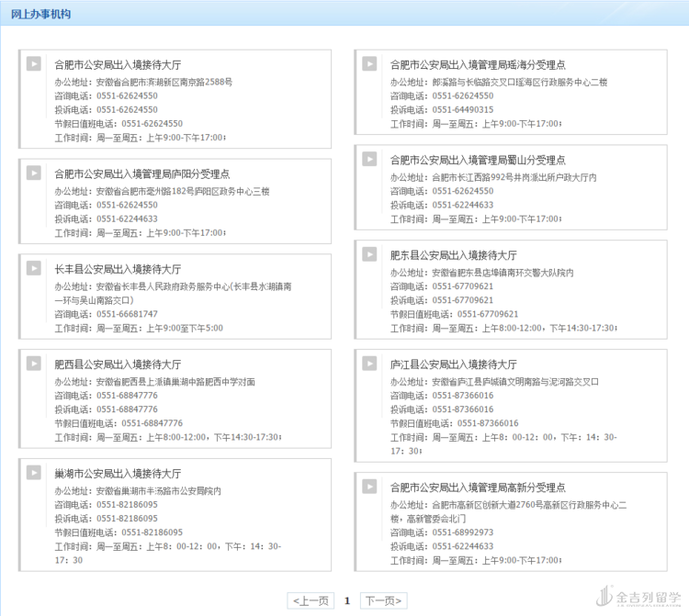Go to previous page with 上一页
689x616 pixels.
tap(311, 601)
